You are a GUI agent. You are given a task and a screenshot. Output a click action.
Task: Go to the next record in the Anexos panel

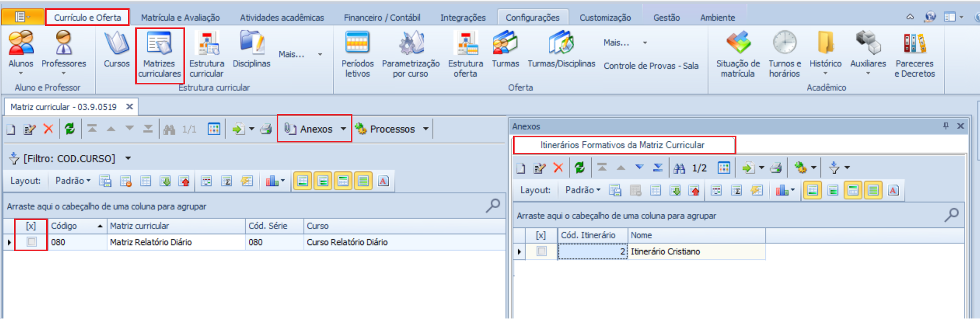pos(640,167)
